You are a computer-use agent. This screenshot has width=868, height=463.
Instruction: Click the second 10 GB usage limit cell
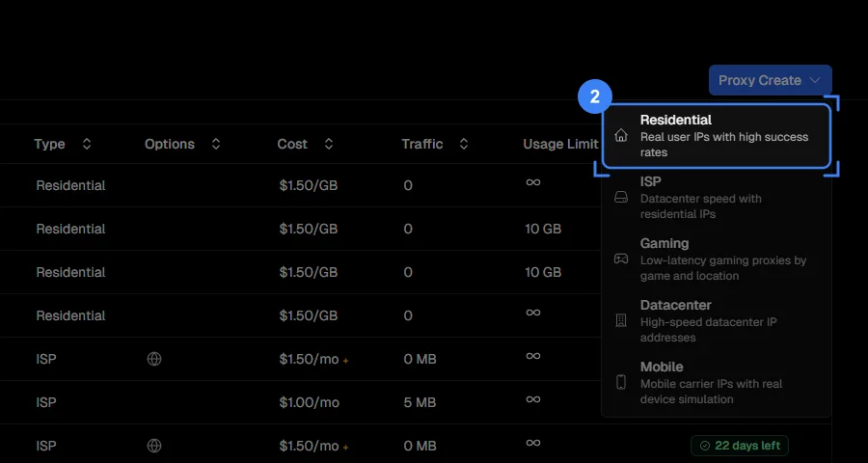[543, 272]
